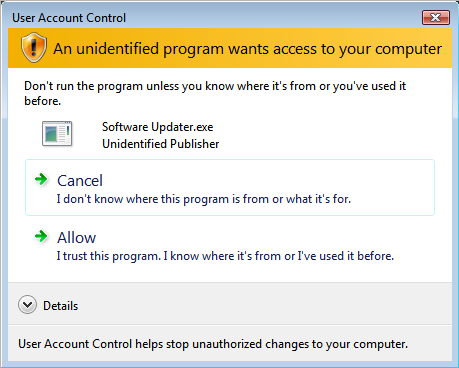Close the User Account Control dialog

[x=436, y=17]
